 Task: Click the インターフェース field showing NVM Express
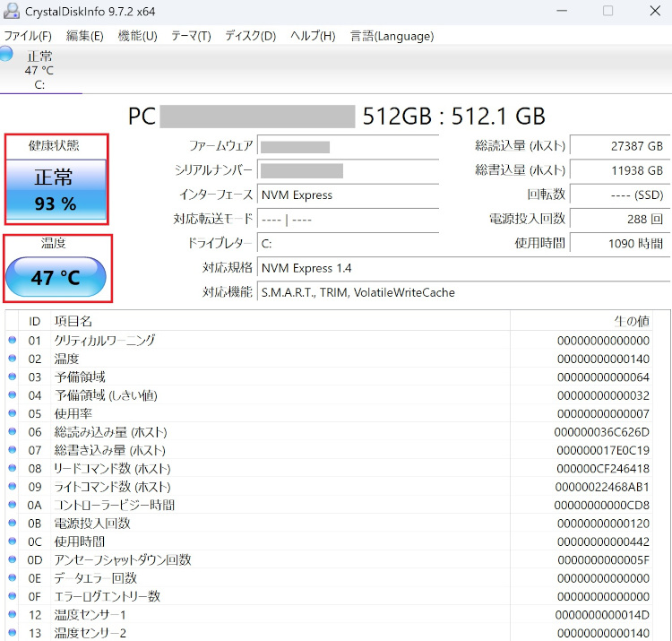349,195
